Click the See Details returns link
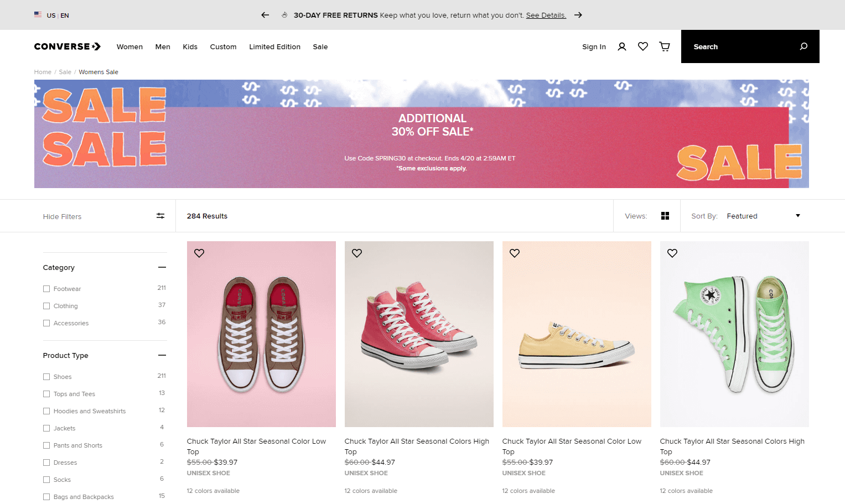Screen dimensions: 845x504 [546, 15]
